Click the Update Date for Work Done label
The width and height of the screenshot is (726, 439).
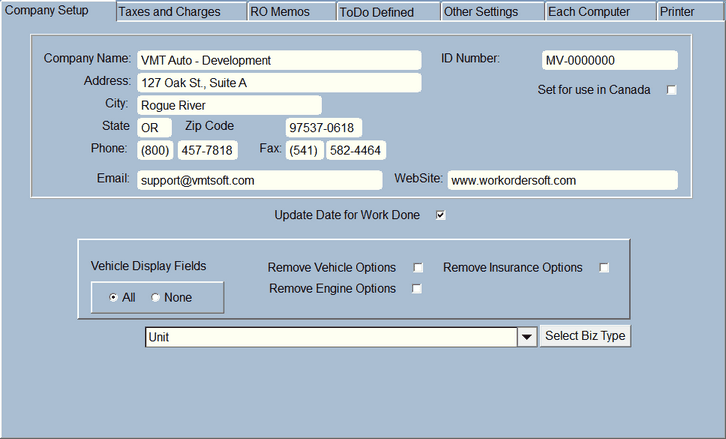coord(347,215)
